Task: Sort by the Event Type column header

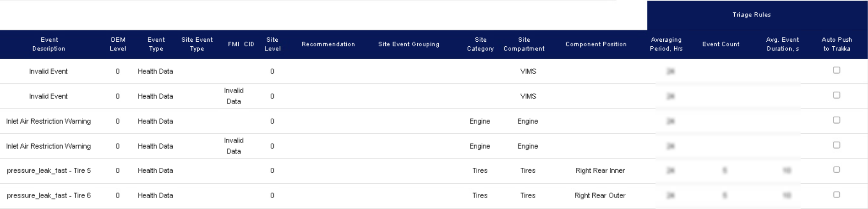Action: coord(156,44)
